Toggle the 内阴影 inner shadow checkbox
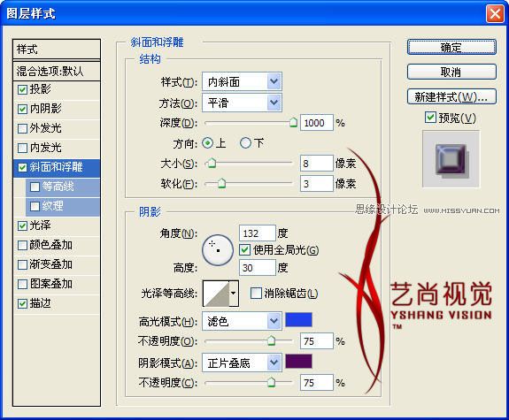The width and height of the screenshot is (509, 420). tap(22, 109)
